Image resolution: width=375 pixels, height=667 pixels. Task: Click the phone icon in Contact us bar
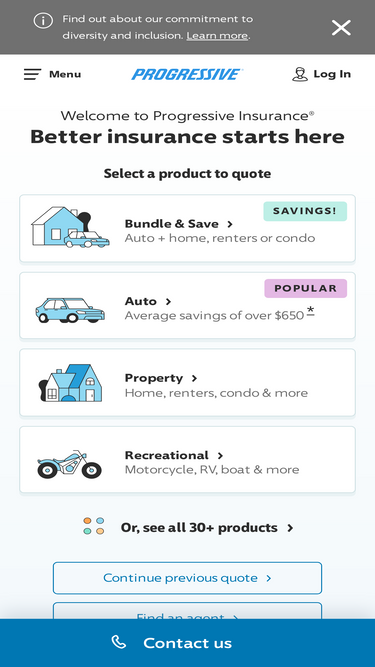119,642
